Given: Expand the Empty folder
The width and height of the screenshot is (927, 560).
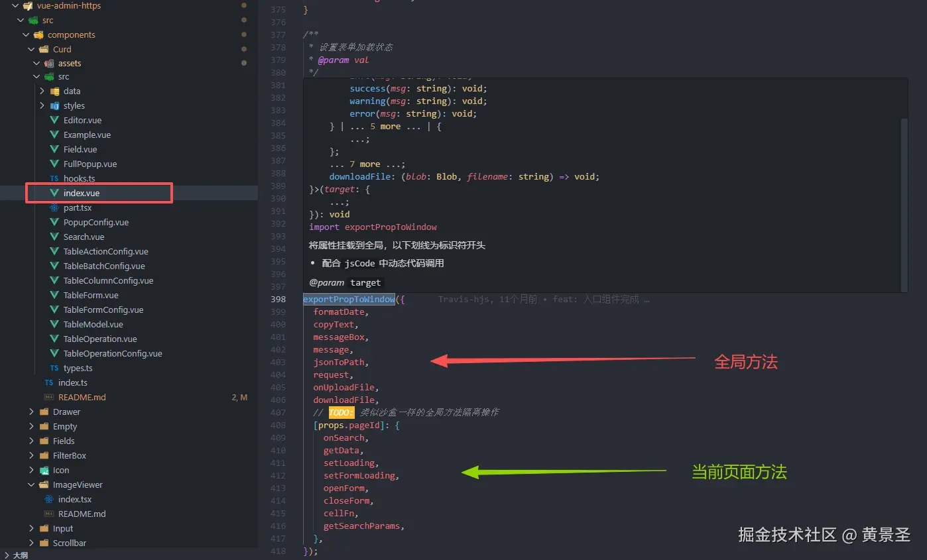Looking at the screenshot, I should [31, 426].
